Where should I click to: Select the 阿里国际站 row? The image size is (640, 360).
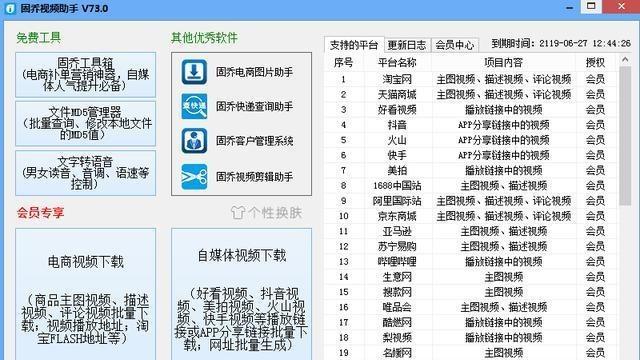coord(470,201)
